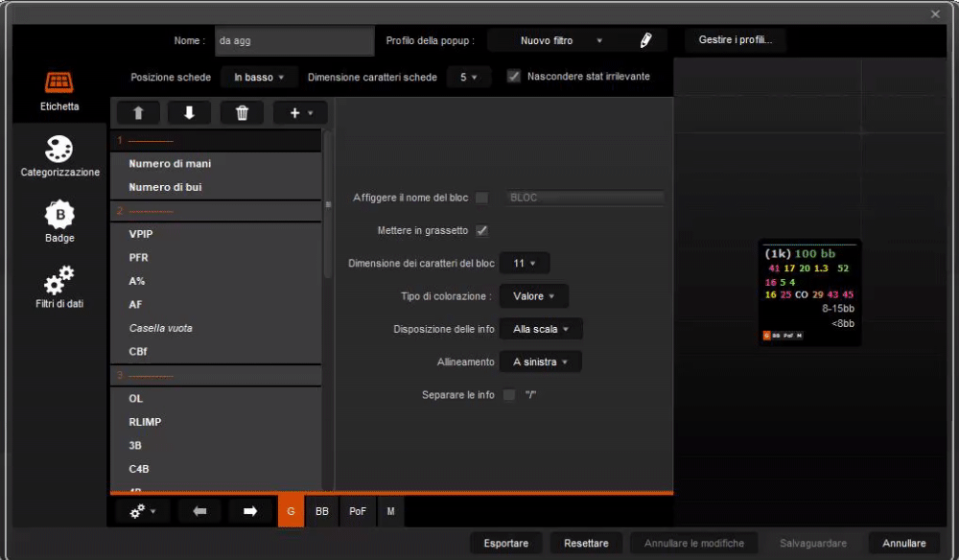The image size is (959, 560).
Task: Select the Casella vuota row
Action: pos(215,328)
